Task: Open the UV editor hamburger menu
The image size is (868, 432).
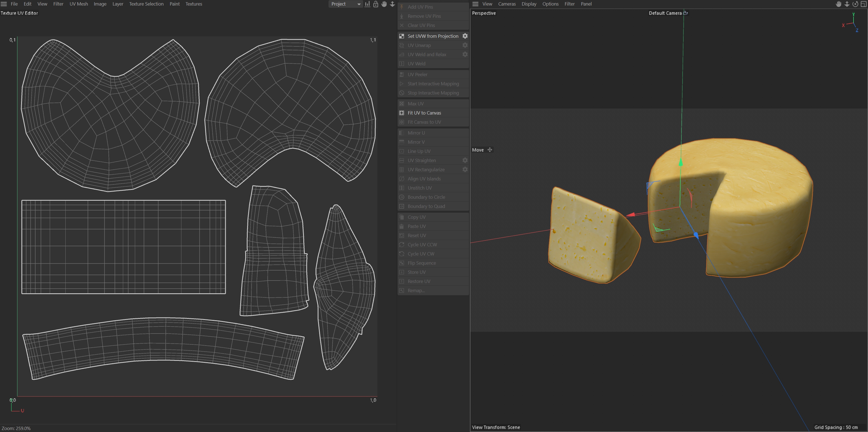Action: [4, 4]
